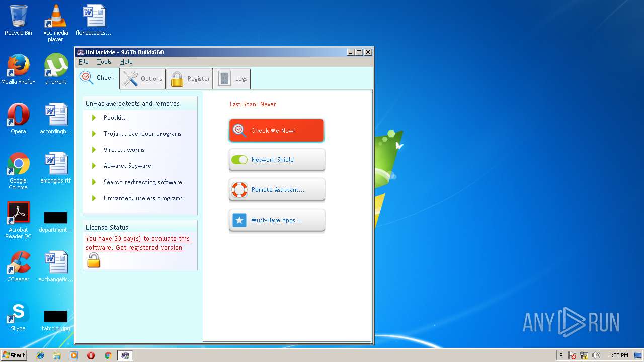Viewport: 644px width, 362px height.
Task: Select the Rootkits list entry
Action: 115,118
